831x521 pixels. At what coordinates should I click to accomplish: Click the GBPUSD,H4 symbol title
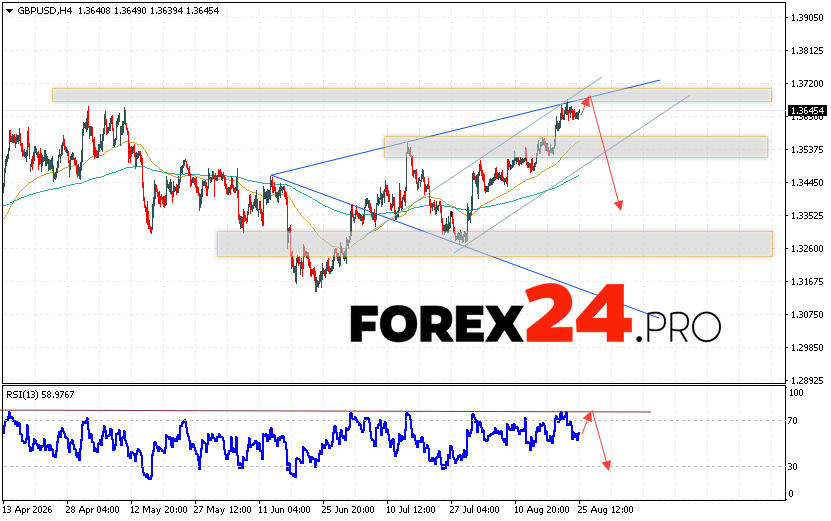pos(44,11)
